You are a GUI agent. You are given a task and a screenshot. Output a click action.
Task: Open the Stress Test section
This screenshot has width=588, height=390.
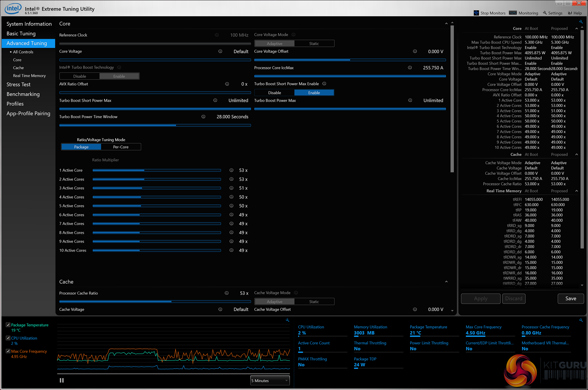[18, 84]
